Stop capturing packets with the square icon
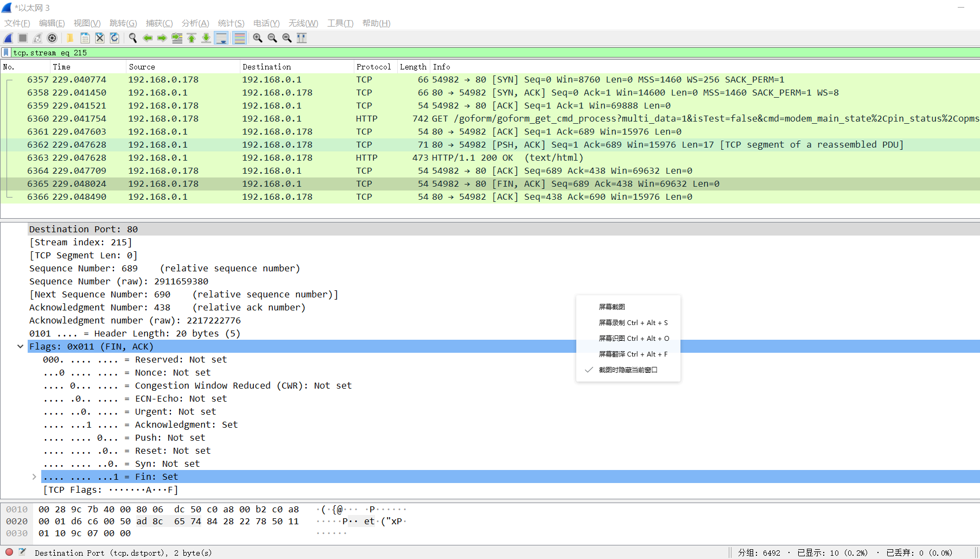The image size is (980, 559). click(23, 38)
